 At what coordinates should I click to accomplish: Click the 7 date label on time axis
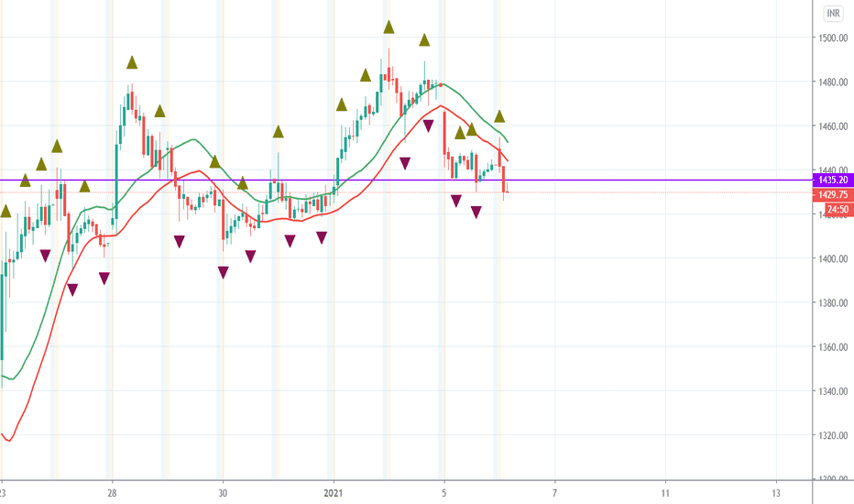point(555,493)
